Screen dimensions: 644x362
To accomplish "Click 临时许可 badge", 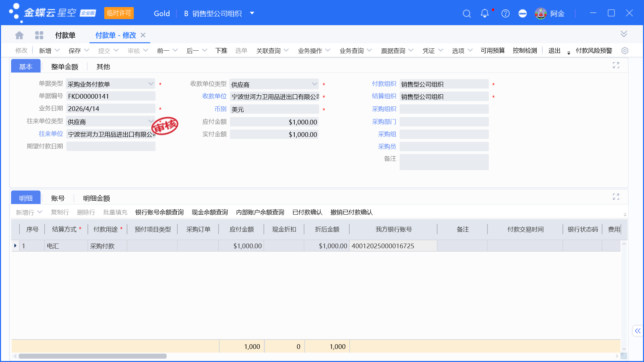I will (x=119, y=13).
